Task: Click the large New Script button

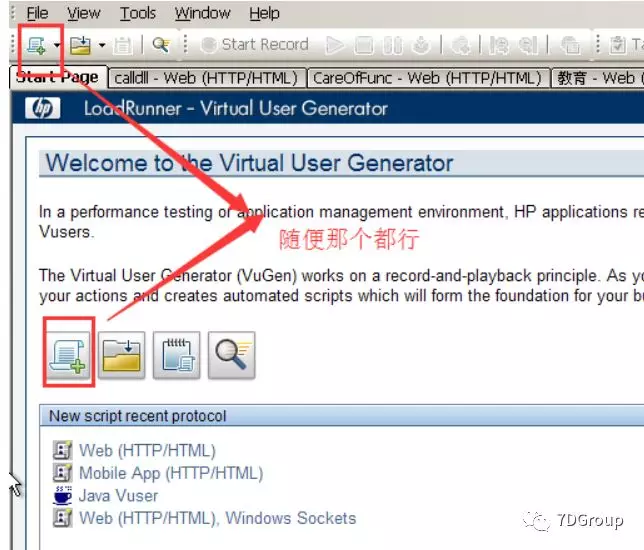Action: coord(68,355)
